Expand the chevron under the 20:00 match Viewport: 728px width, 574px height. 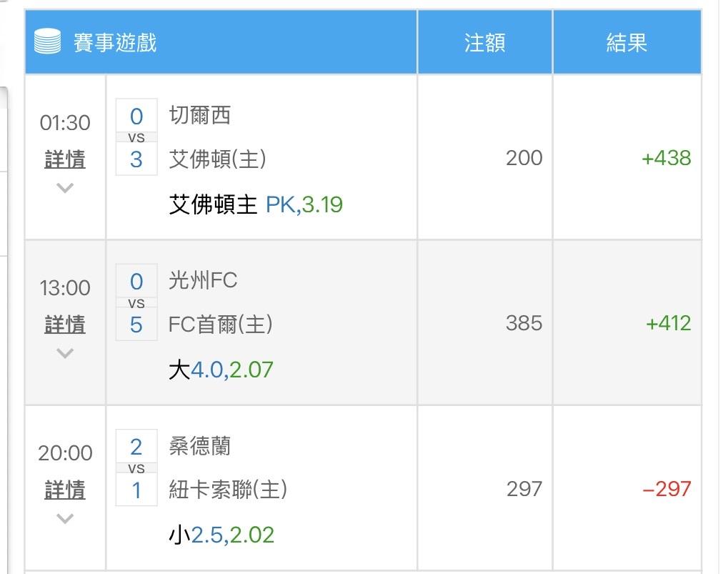[x=65, y=519]
